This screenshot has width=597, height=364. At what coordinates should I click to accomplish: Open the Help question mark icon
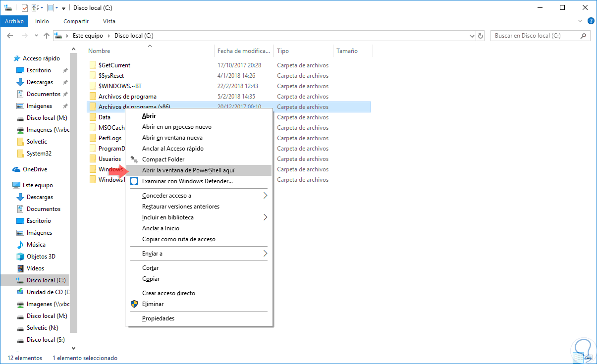click(x=591, y=21)
